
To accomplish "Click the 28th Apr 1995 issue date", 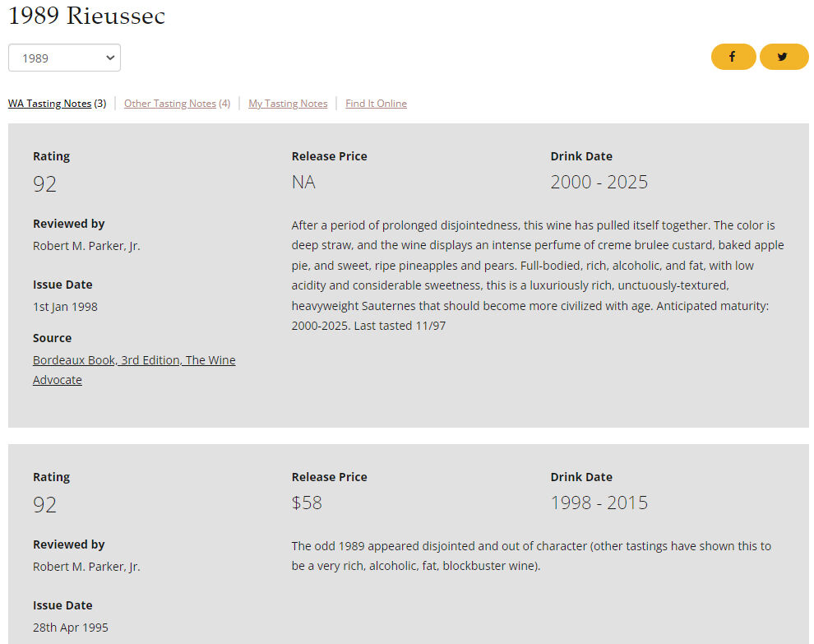I will (x=70, y=628).
